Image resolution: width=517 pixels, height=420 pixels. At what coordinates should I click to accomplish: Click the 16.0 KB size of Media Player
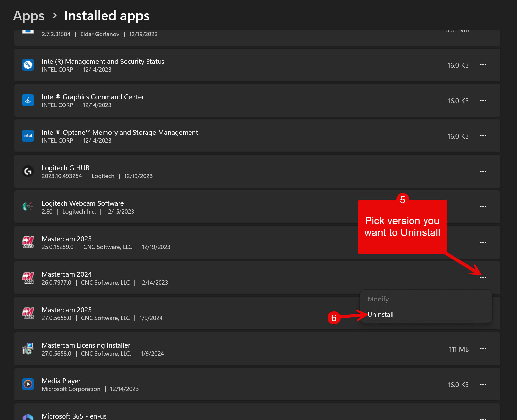(458, 385)
